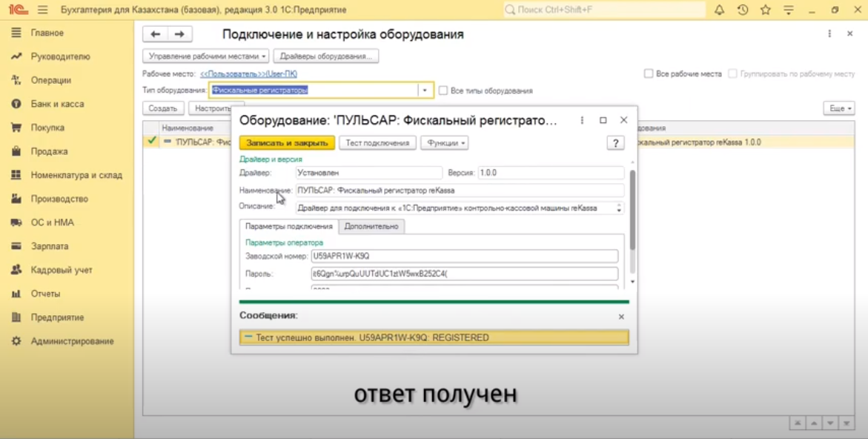
Task: Open Операции section in sidebar
Action: 51,80
